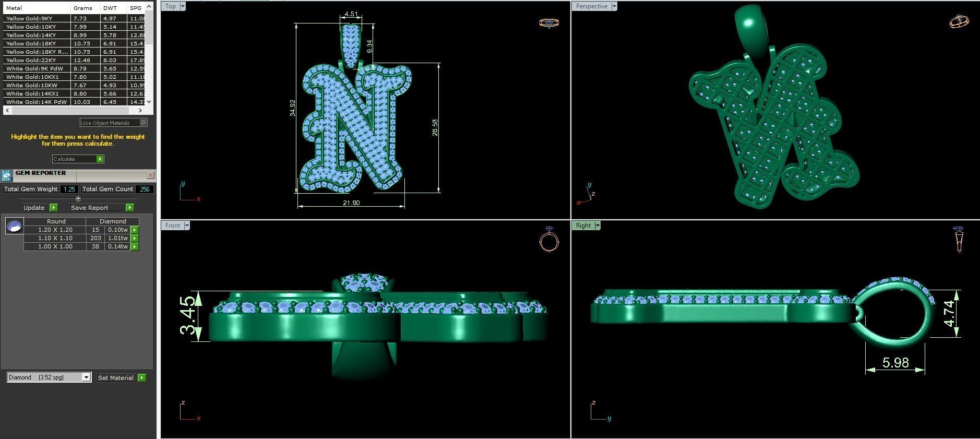The height and width of the screenshot is (439, 980).
Task: Click the Diamond column header in gem table
Action: (x=113, y=221)
